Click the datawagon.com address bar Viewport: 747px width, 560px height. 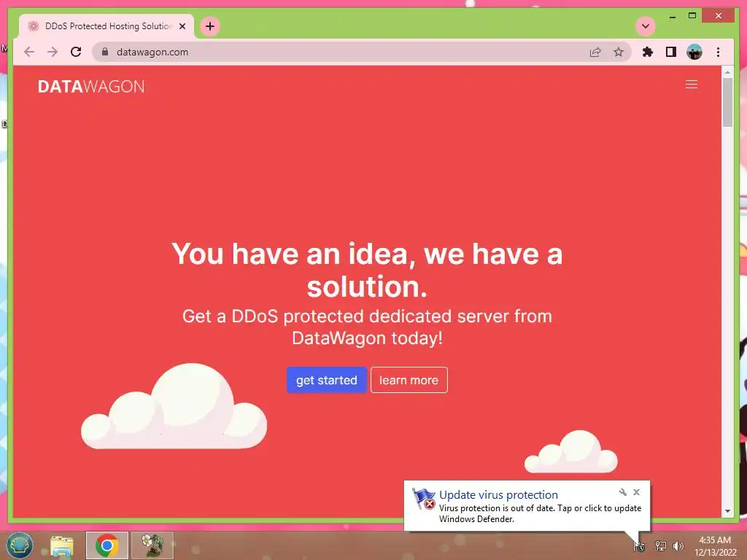click(x=362, y=52)
